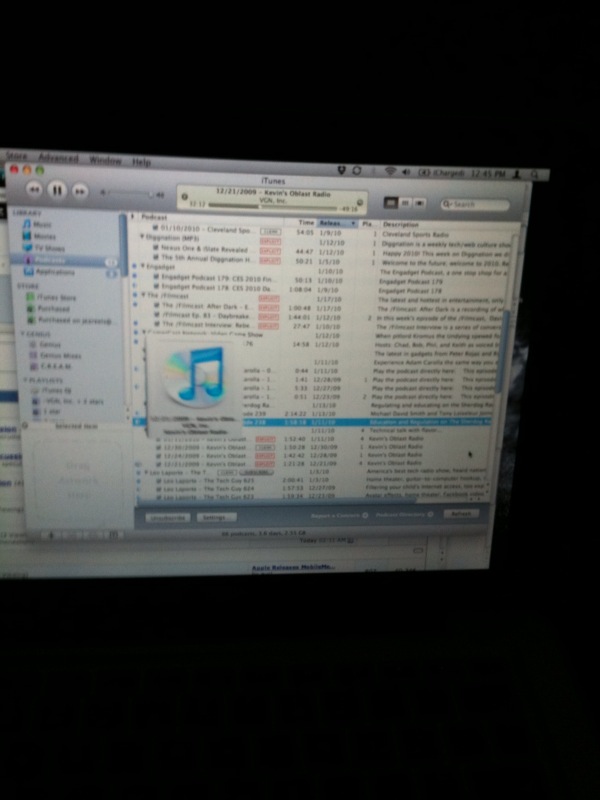Screen dimensions: 600x800
Task: Click the Add playlist plus button
Action: tap(51, 535)
